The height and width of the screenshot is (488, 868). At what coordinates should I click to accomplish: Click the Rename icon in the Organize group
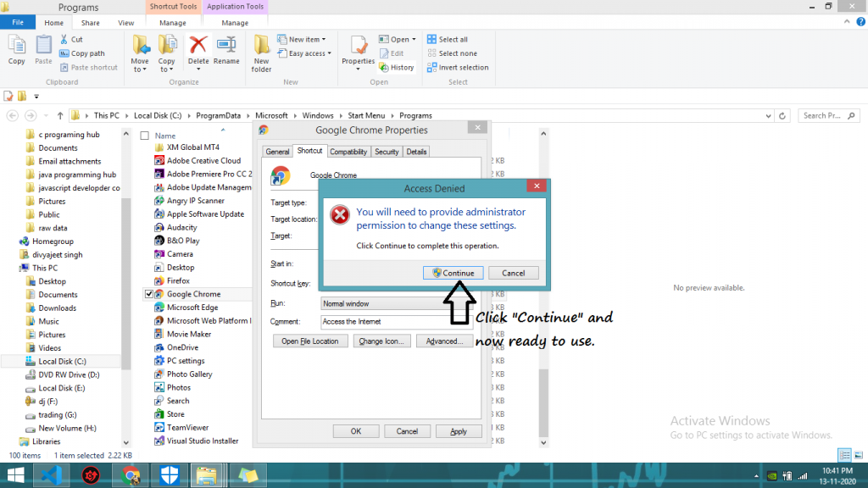(226, 45)
